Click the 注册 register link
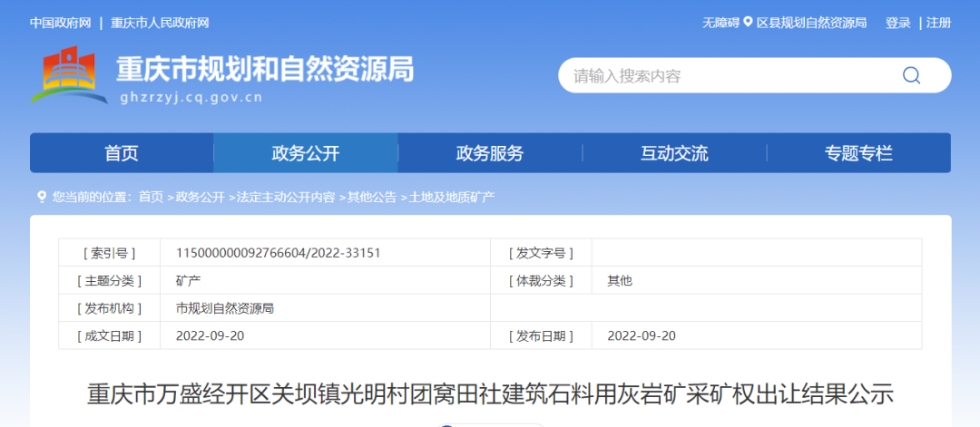The height and width of the screenshot is (427, 980). click(939, 23)
